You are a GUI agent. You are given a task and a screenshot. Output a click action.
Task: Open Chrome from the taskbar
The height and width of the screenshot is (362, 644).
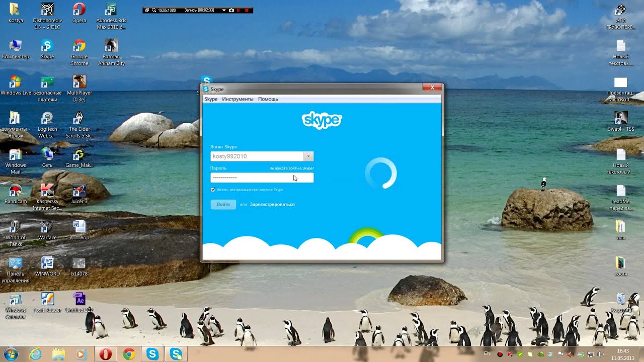pyautogui.click(x=129, y=354)
